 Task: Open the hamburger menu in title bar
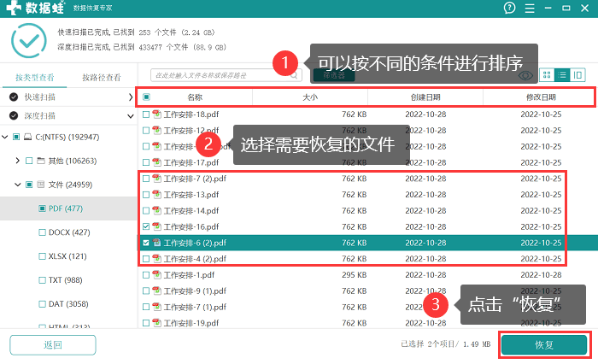point(530,8)
